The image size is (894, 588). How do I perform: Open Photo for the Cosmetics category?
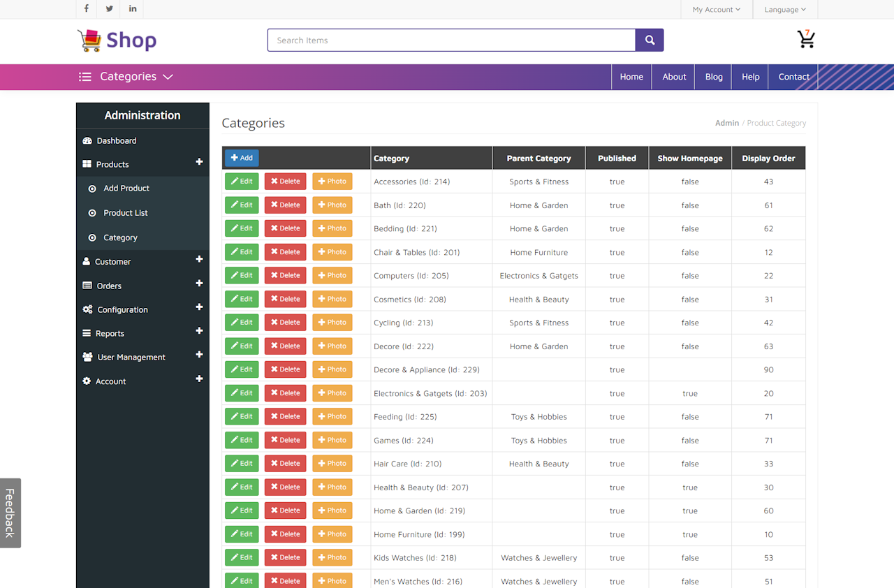tap(332, 299)
